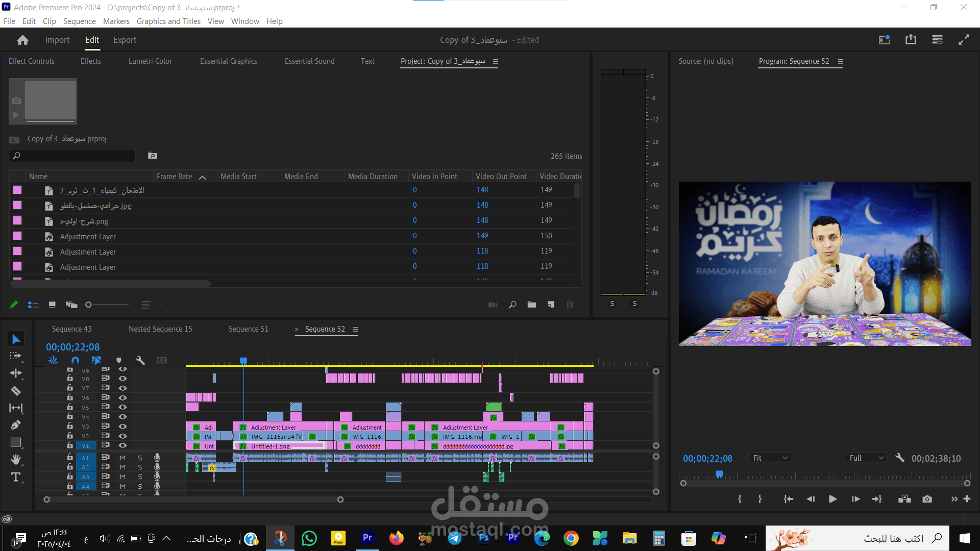Select the Pen tool
Image resolution: width=980 pixels, height=551 pixels.
coord(16,425)
